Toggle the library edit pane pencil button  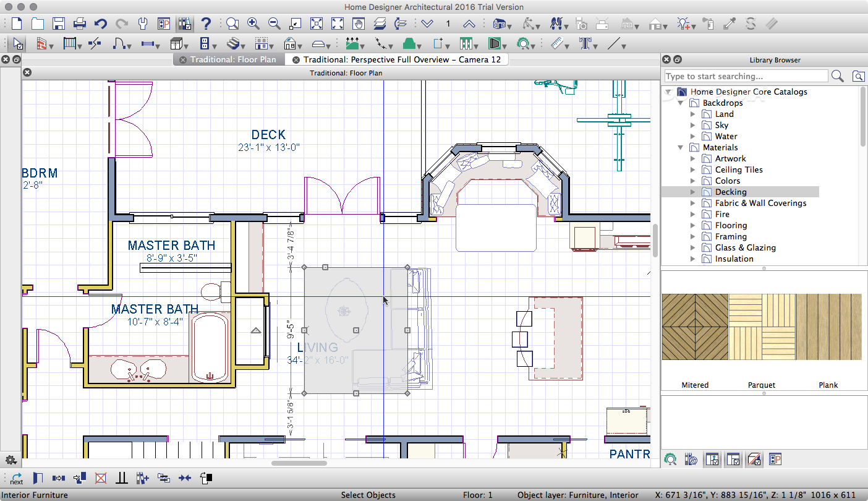[754, 460]
